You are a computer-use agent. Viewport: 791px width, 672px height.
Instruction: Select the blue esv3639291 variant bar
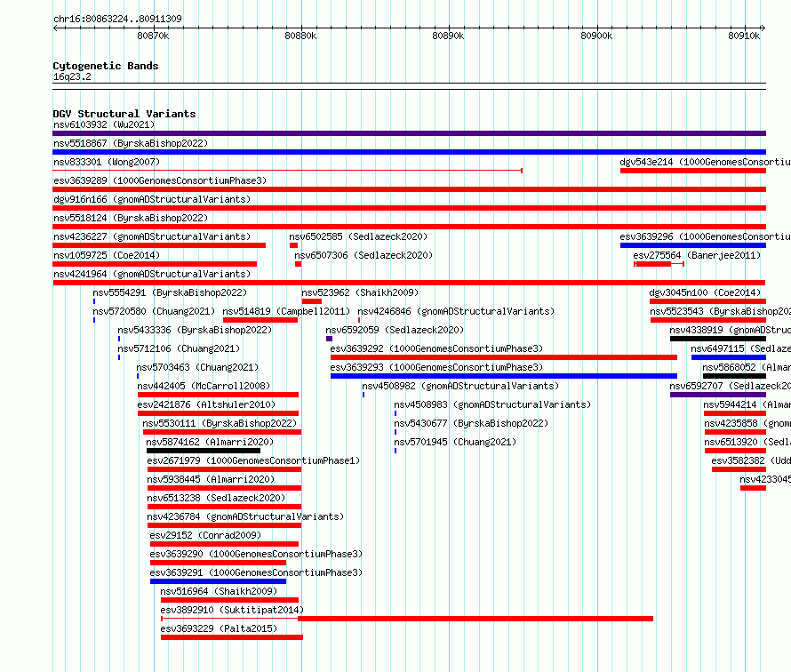point(218,581)
